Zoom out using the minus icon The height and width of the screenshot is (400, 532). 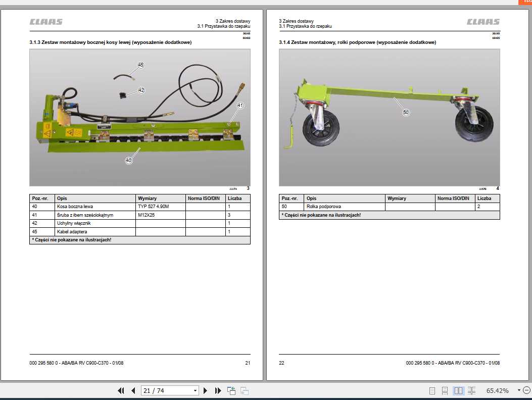click(x=526, y=390)
